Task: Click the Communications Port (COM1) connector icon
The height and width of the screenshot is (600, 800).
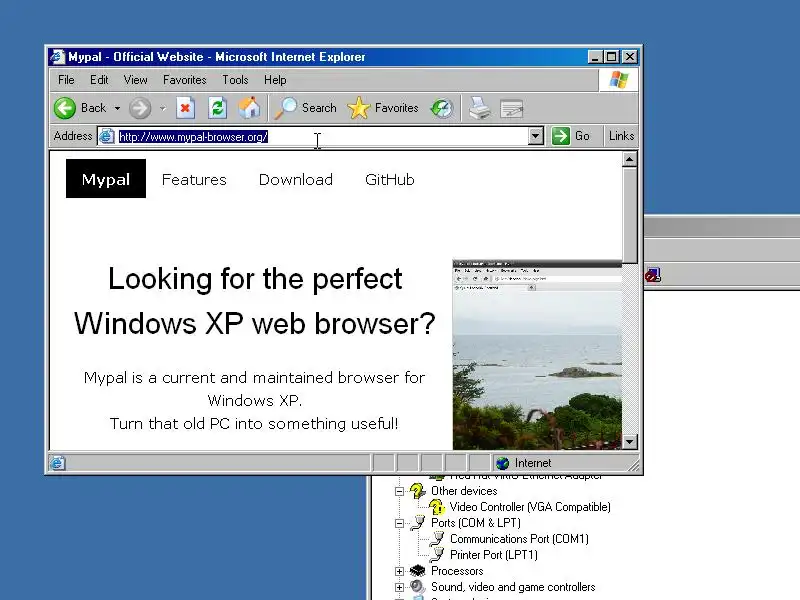Action: [x=436, y=539]
